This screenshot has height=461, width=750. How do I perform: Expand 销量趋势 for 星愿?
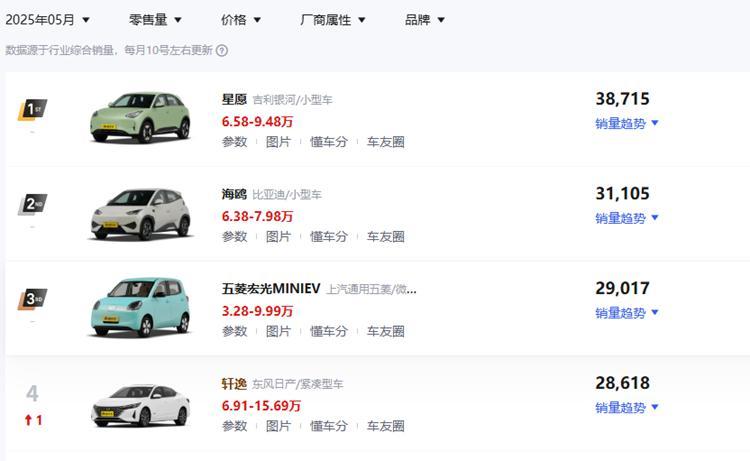pos(627,123)
